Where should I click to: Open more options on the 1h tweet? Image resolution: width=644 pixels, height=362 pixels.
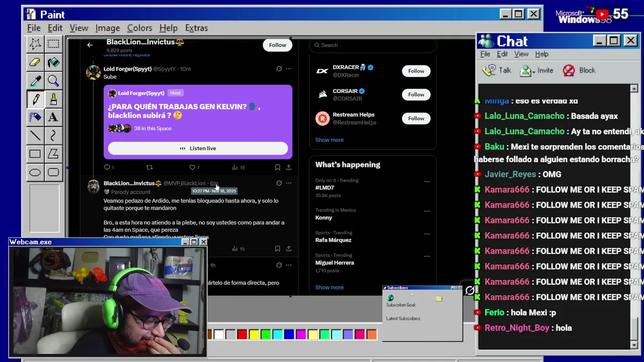pos(288,265)
